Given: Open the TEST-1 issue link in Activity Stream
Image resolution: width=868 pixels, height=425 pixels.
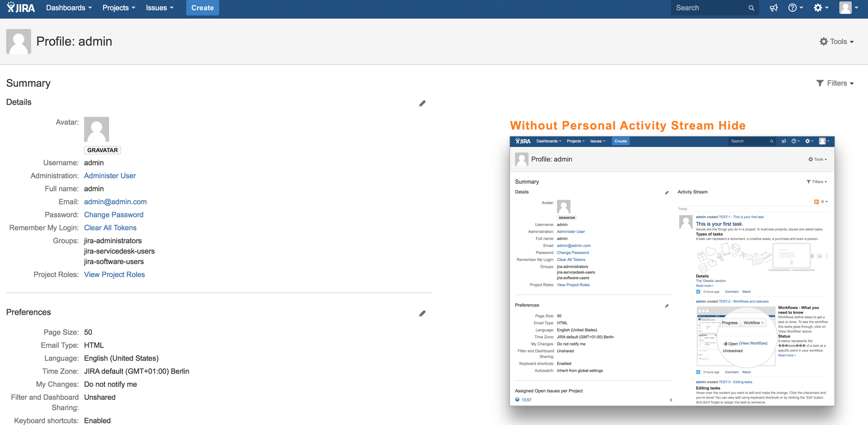Looking at the screenshot, I should (741, 217).
